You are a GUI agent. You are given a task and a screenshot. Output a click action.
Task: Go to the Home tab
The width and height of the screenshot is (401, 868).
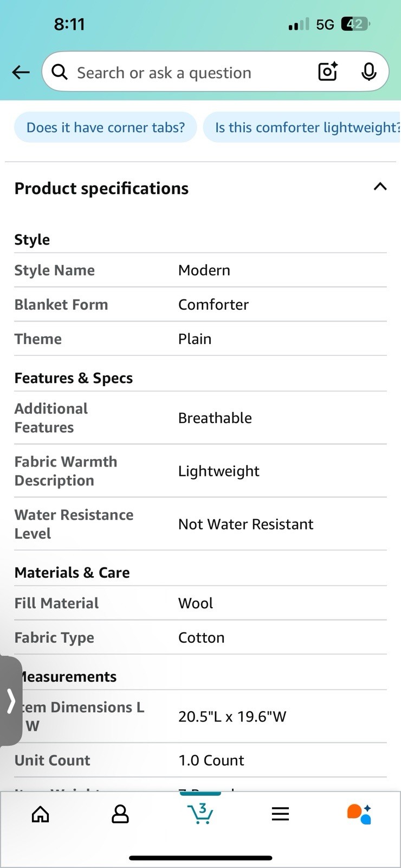[41, 814]
